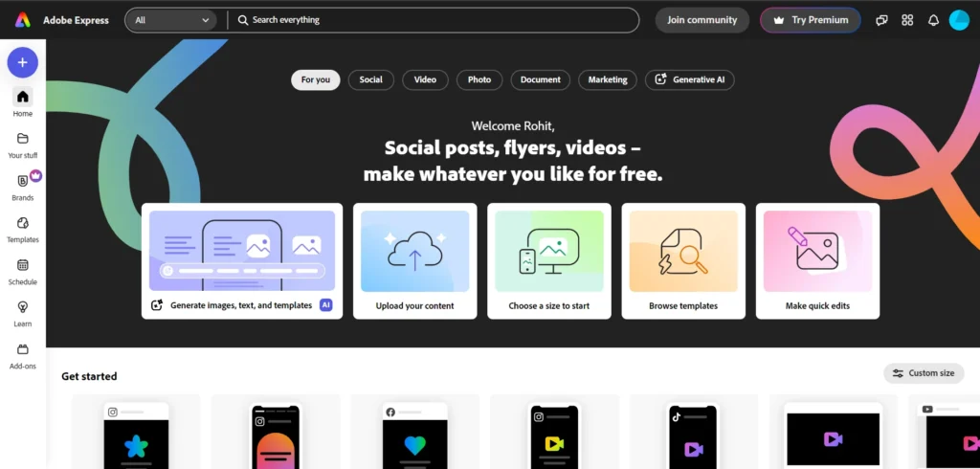Click the blue plus create button
Screen dimensions: 980x469
23,62
